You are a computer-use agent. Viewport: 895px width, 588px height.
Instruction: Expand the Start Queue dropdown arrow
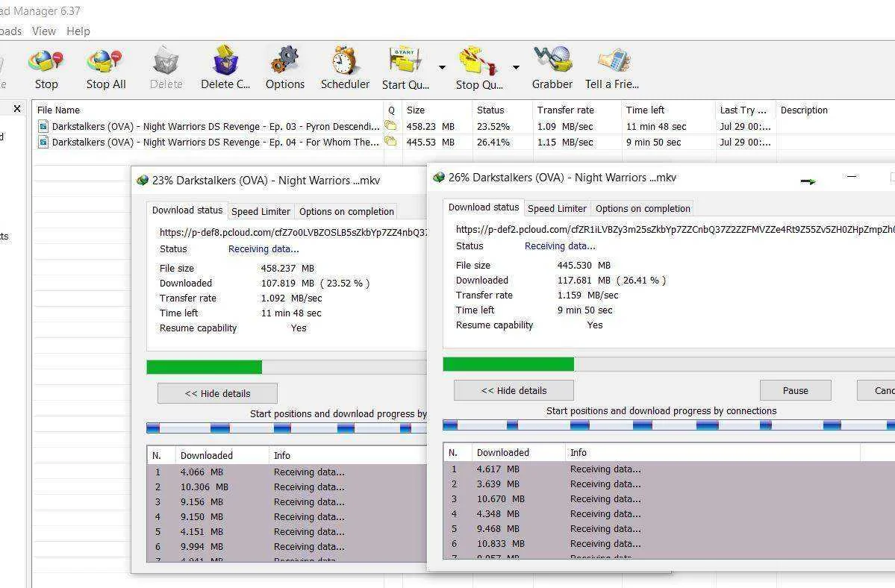pos(442,67)
